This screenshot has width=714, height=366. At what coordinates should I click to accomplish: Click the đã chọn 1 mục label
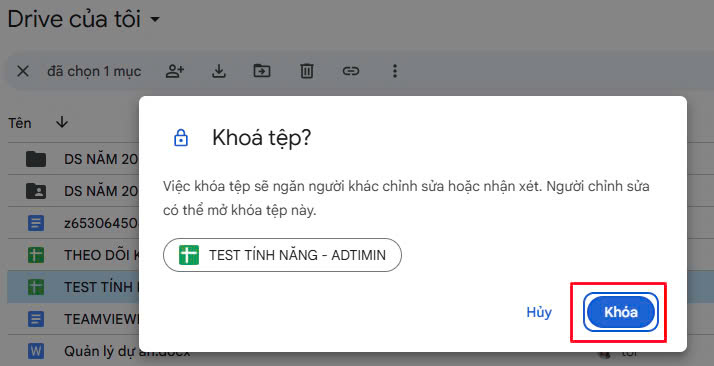pos(94,71)
